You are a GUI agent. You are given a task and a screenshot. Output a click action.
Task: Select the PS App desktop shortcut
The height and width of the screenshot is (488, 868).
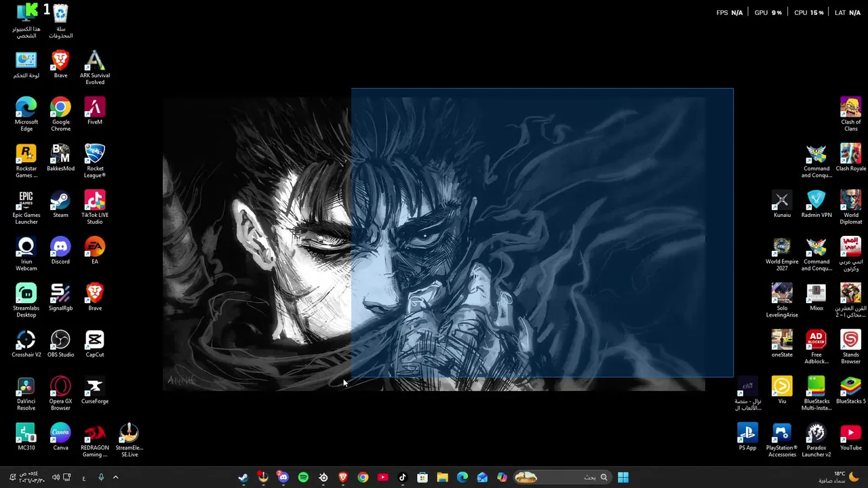pos(747,436)
